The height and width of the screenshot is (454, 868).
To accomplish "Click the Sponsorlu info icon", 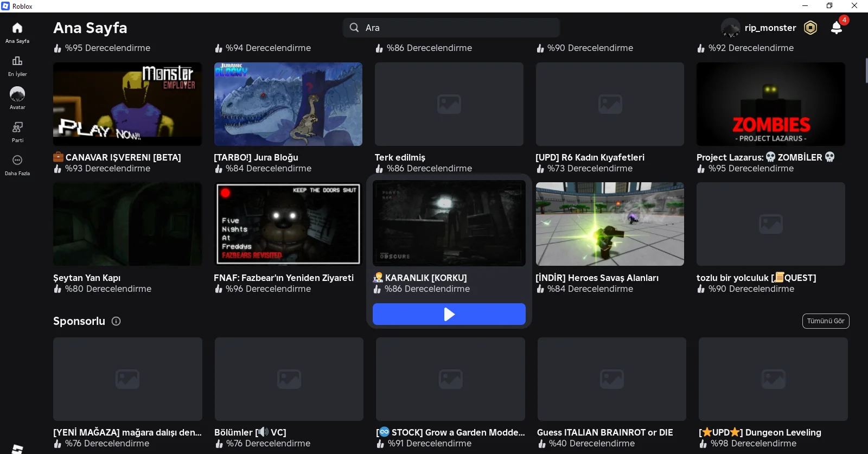I will pos(116,321).
